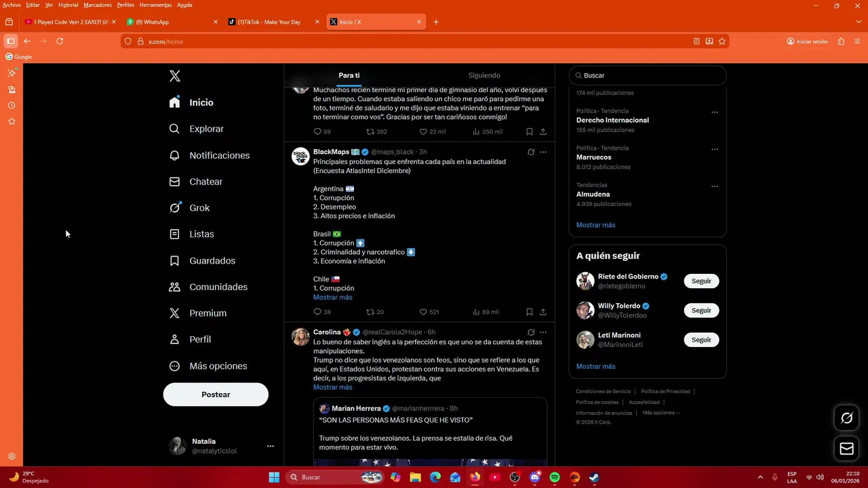Open Discord from the taskbar
This screenshot has width=868, height=488.
tap(535, 477)
